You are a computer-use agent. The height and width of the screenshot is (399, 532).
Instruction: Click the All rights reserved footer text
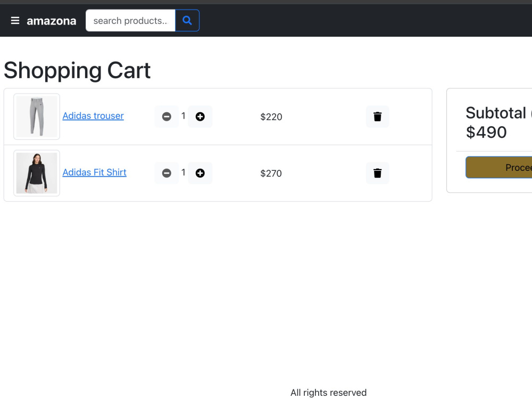328,393
